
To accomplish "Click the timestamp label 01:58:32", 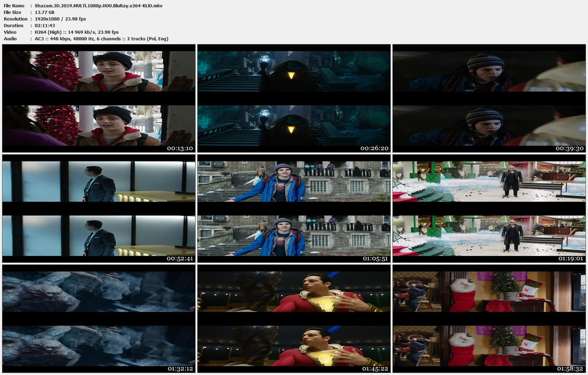I will point(570,368).
